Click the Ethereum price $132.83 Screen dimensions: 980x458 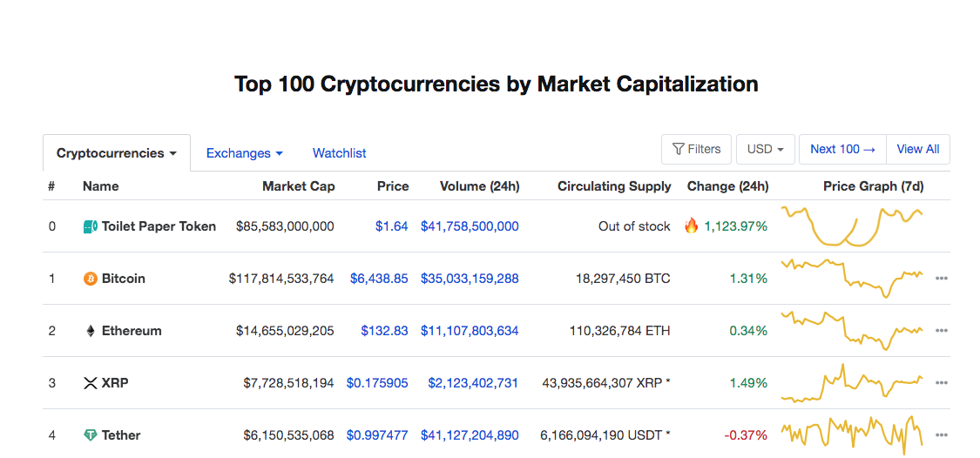click(385, 331)
